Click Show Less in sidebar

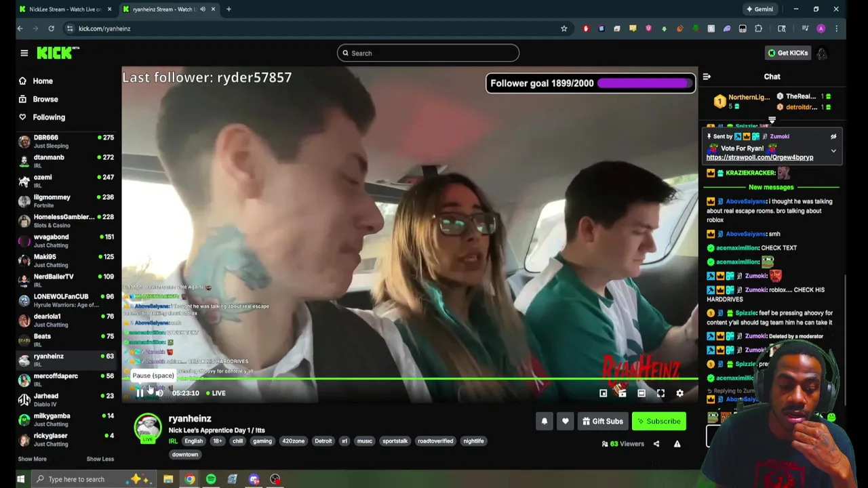coord(100,459)
